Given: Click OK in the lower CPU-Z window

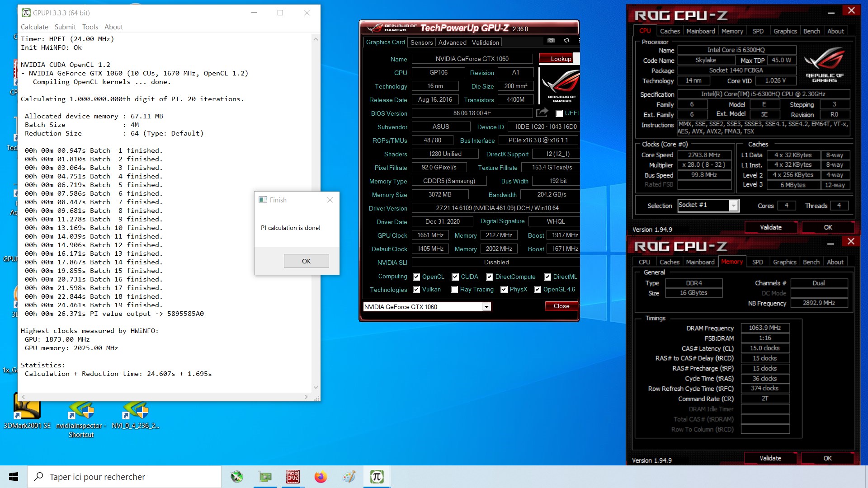Looking at the screenshot, I should (x=827, y=458).
